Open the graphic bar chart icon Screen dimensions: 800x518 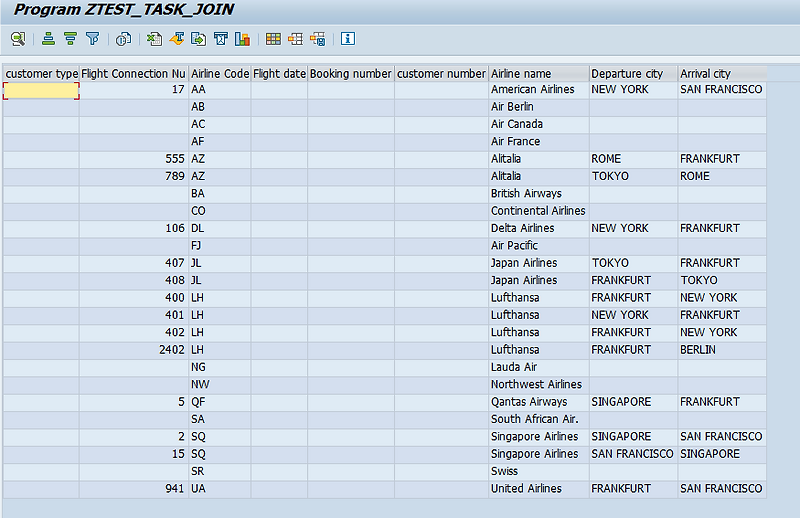[243, 39]
